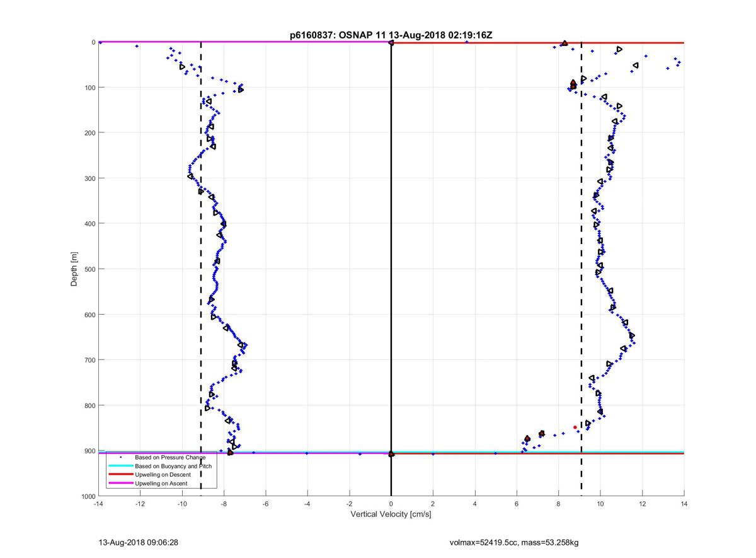Click the velocity axis tick label '-6'
Viewport: 756px width, 558px height.
tap(265, 504)
